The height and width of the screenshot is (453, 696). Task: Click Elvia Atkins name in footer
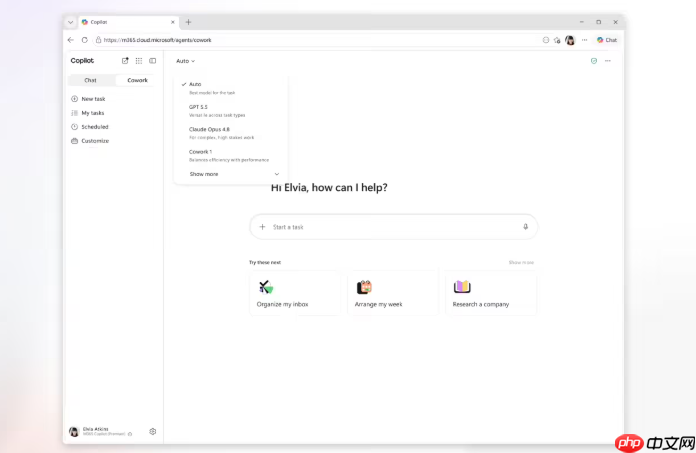click(95, 429)
